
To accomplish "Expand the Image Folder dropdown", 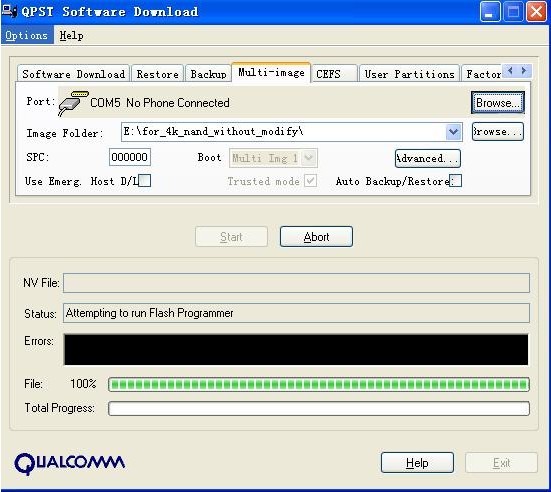I will coord(453,132).
